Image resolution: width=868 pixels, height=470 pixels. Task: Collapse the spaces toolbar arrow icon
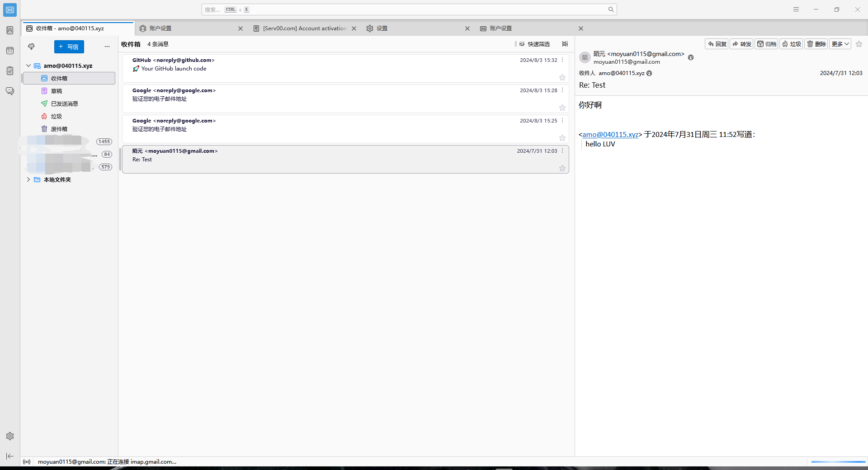pos(10,456)
